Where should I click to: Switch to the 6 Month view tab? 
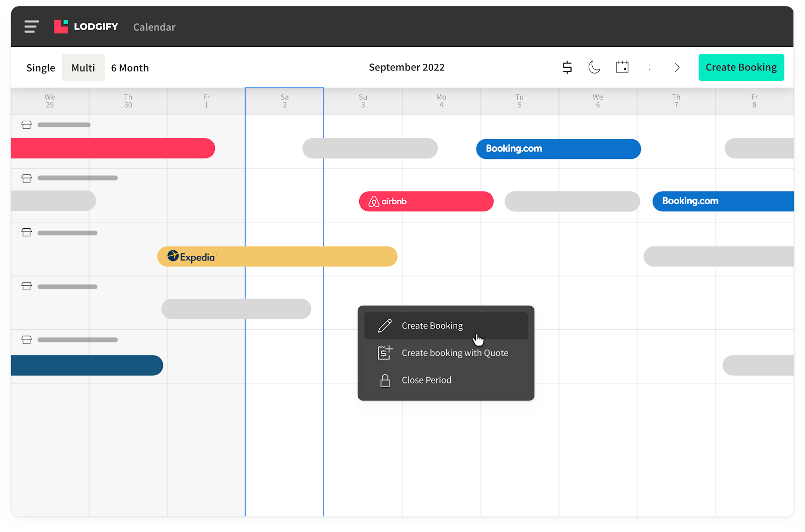[130, 68]
